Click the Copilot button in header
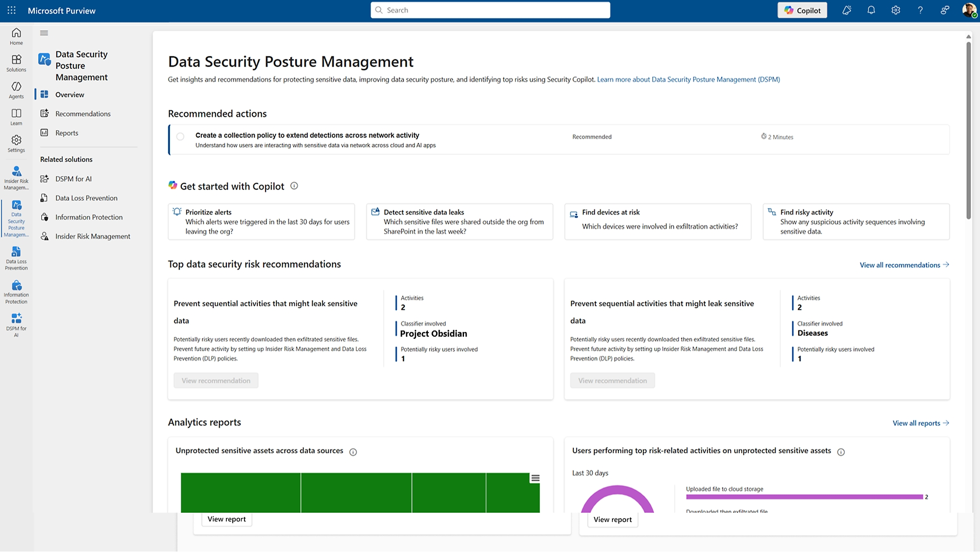The width and height of the screenshot is (980, 552). tap(802, 10)
